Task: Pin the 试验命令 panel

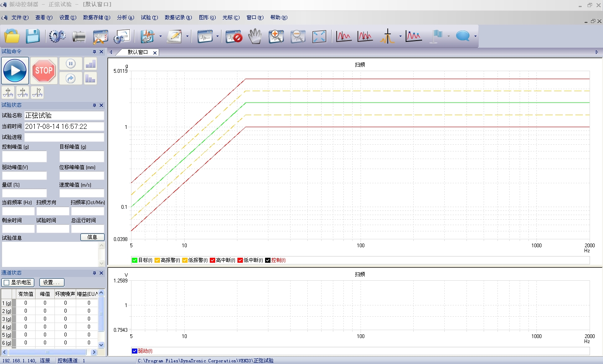Action: [94, 52]
